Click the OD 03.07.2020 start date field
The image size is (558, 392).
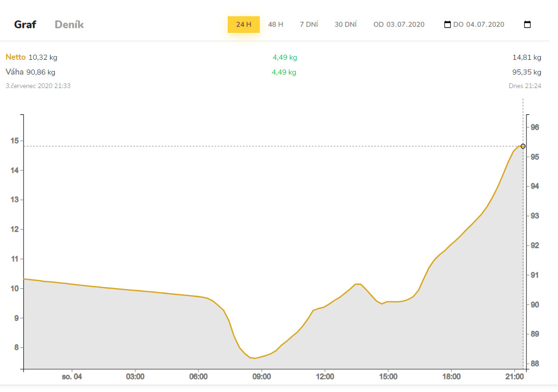tap(399, 25)
